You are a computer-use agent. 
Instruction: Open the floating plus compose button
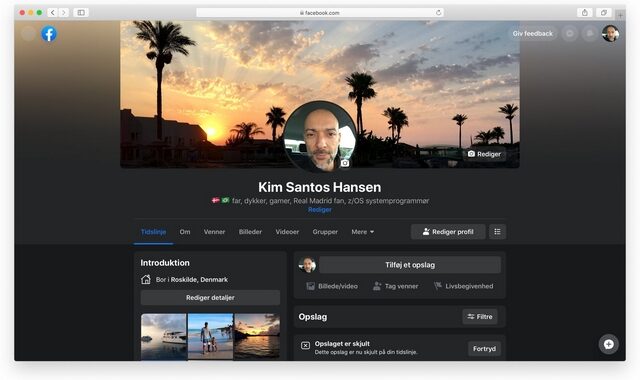point(608,344)
